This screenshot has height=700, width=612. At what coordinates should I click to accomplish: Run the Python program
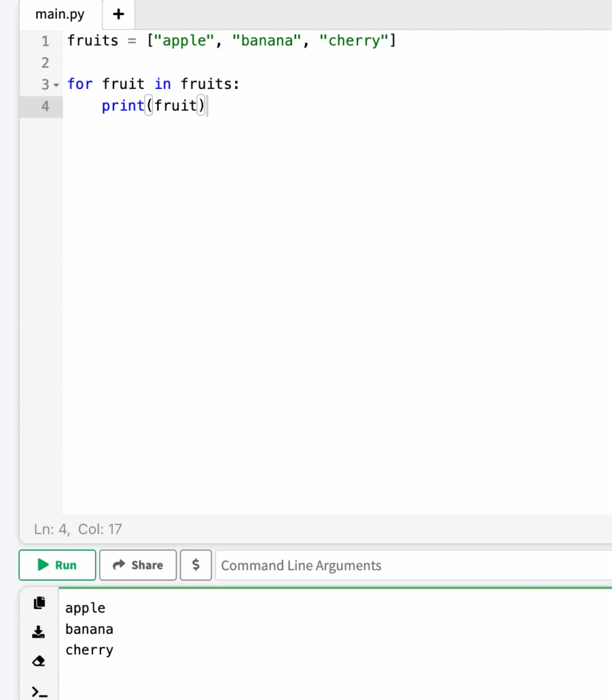coord(57,565)
